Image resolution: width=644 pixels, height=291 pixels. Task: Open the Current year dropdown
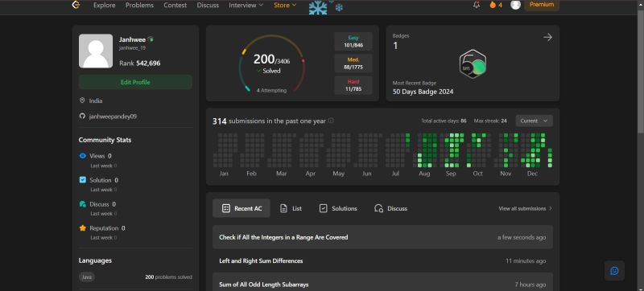534,121
